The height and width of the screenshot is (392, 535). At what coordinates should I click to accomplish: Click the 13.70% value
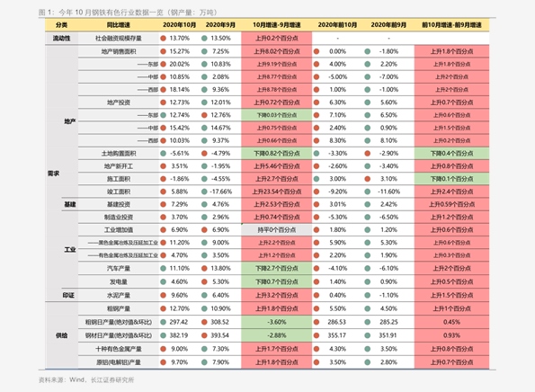(180, 38)
